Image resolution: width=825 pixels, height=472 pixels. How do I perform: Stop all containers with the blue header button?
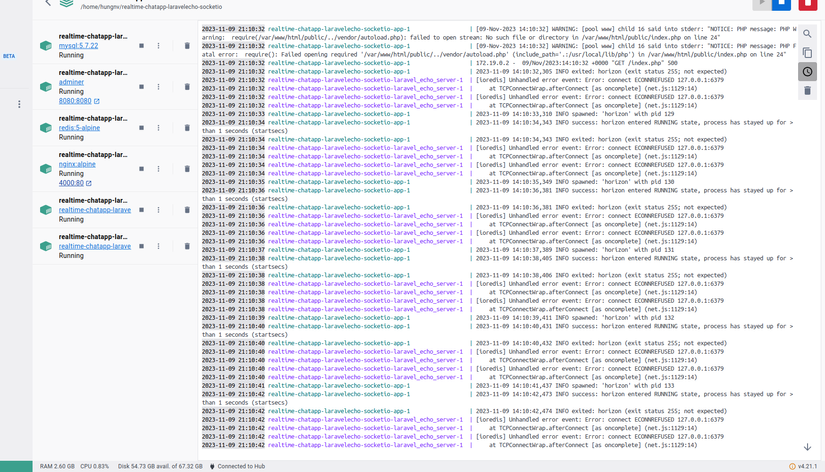point(781,4)
